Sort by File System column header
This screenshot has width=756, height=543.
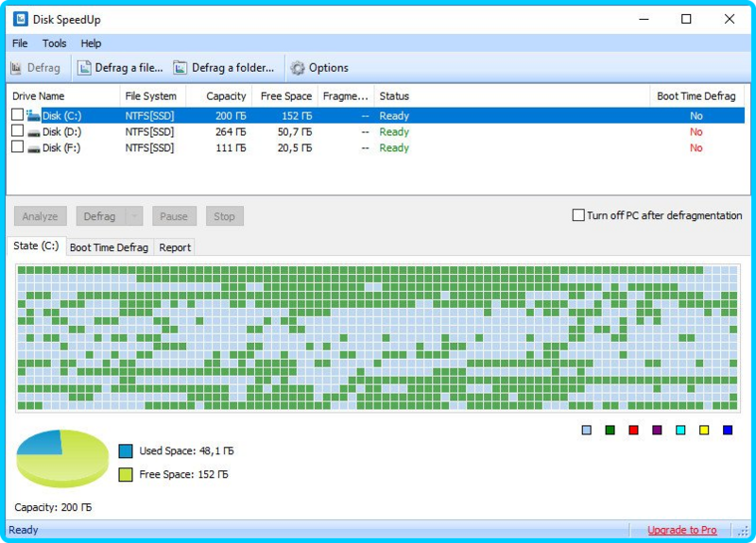click(x=153, y=96)
